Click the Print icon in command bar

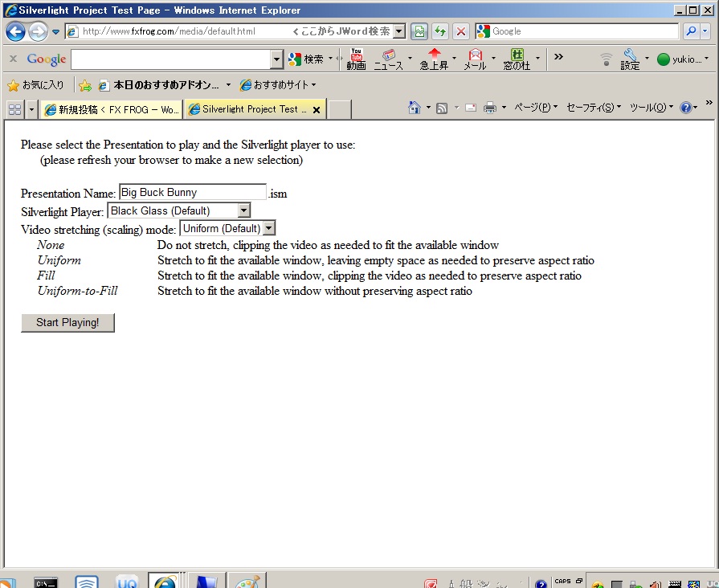point(489,108)
